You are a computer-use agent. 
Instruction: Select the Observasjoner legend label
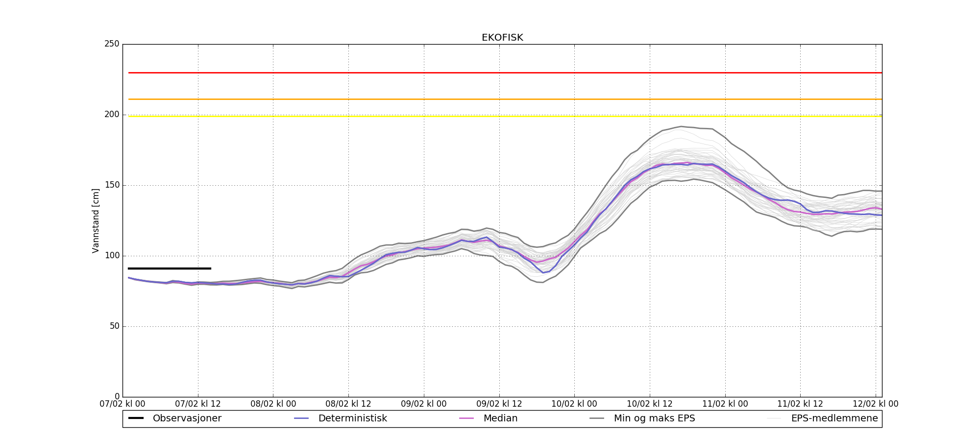coord(187,418)
